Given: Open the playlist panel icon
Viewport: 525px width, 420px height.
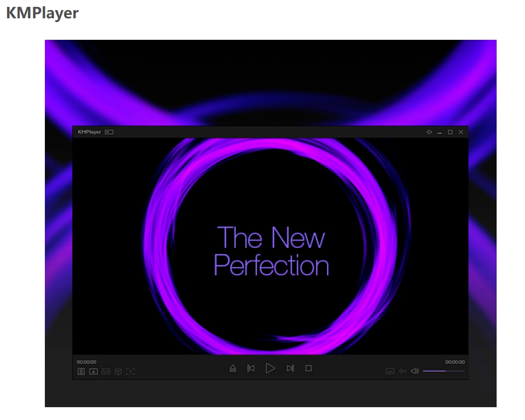Looking at the screenshot, I should [x=81, y=372].
